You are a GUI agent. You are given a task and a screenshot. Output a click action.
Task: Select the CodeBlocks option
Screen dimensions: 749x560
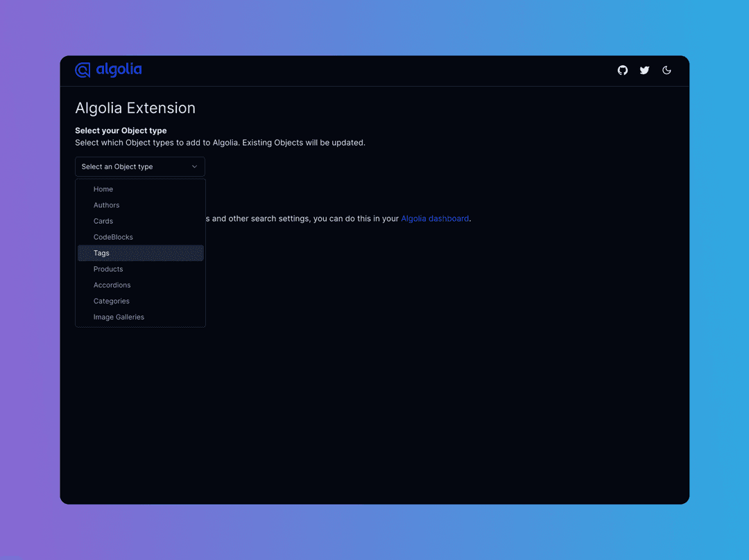140,237
